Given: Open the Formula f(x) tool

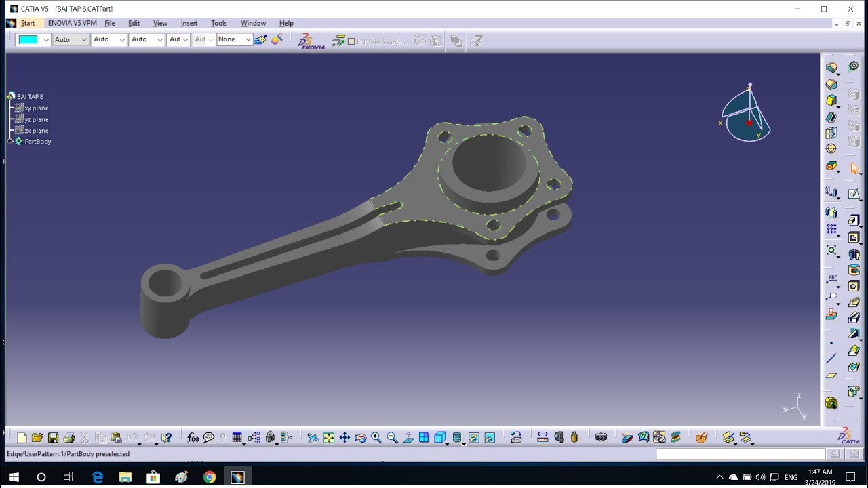Looking at the screenshot, I should click(193, 438).
